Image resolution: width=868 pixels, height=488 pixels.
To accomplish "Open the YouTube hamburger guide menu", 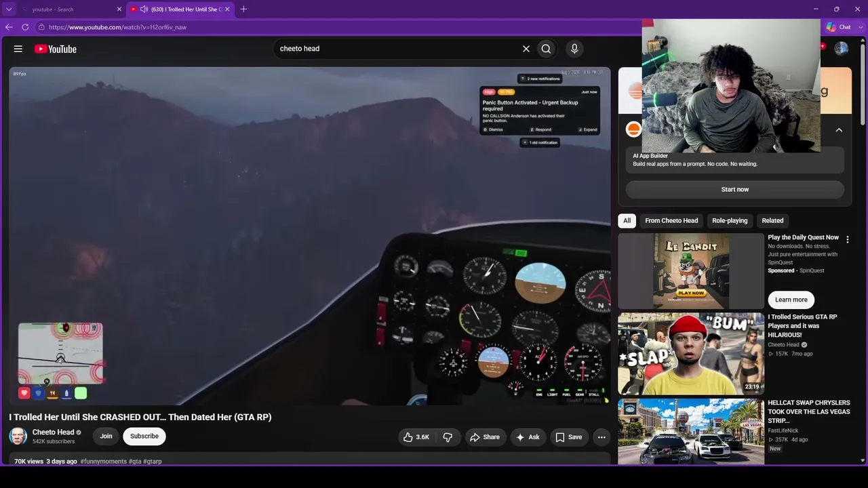I will coord(18,49).
